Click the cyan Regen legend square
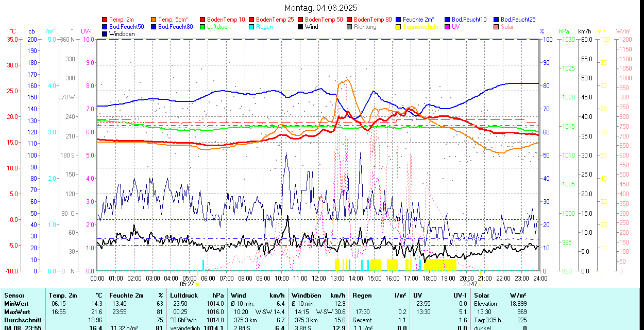Screen dimensions: 644x330 click(x=252, y=27)
